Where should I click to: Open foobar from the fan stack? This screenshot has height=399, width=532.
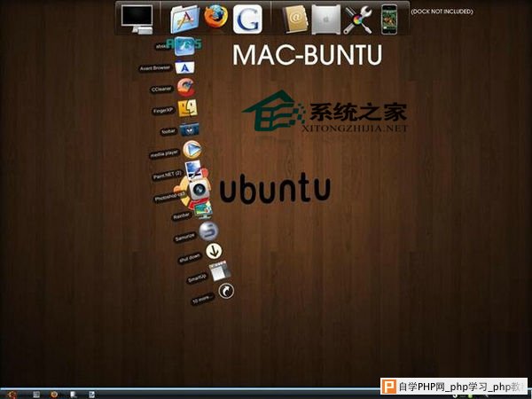(x=189, y=129)
